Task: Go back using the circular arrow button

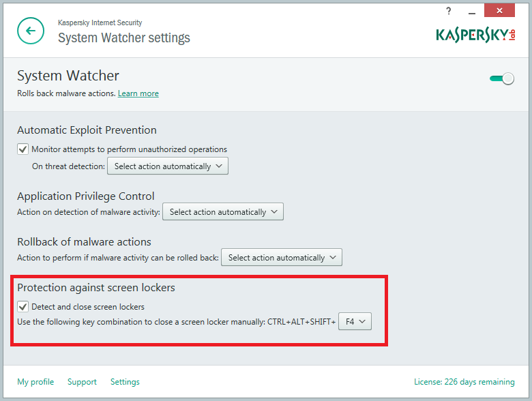Action: (31, 31)
